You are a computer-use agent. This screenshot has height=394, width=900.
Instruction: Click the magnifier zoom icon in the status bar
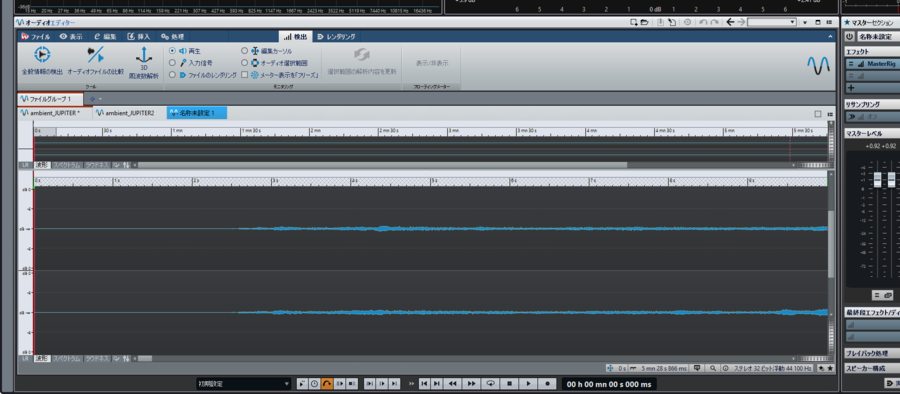(x=713, y=368)
